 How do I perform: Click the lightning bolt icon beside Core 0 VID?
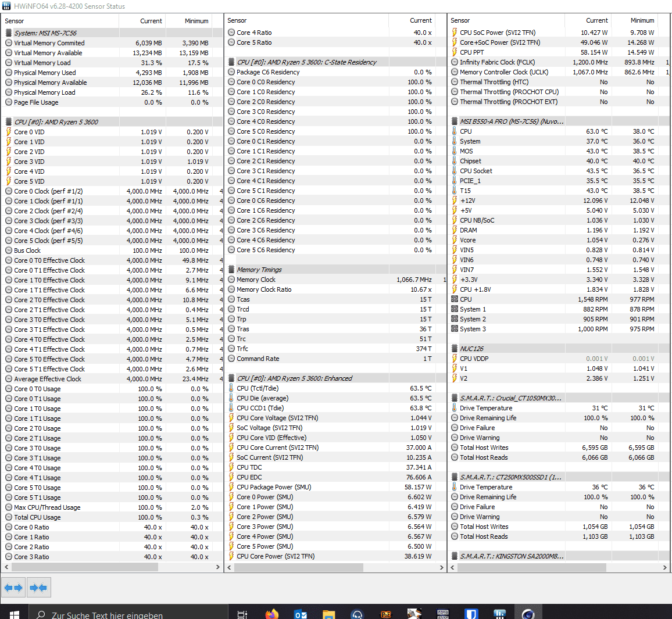[x=9, y=132]
